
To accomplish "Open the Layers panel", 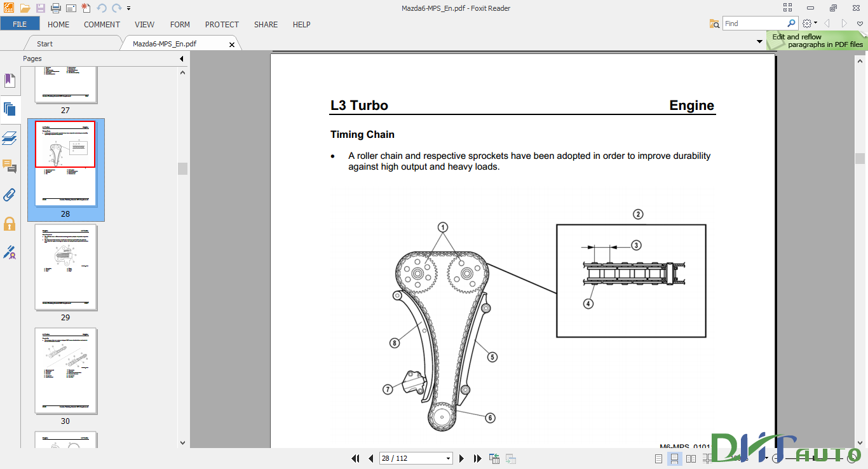I will [10, 138].
